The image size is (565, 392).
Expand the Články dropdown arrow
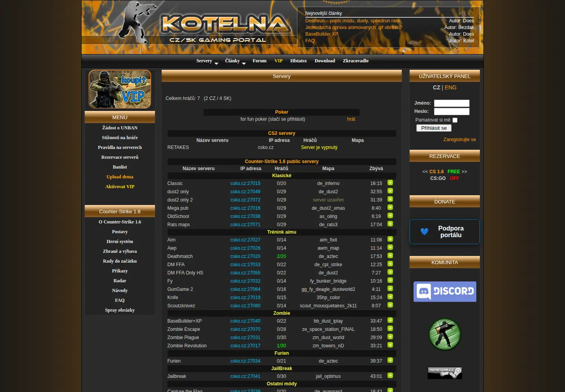[x=244, y=64]
